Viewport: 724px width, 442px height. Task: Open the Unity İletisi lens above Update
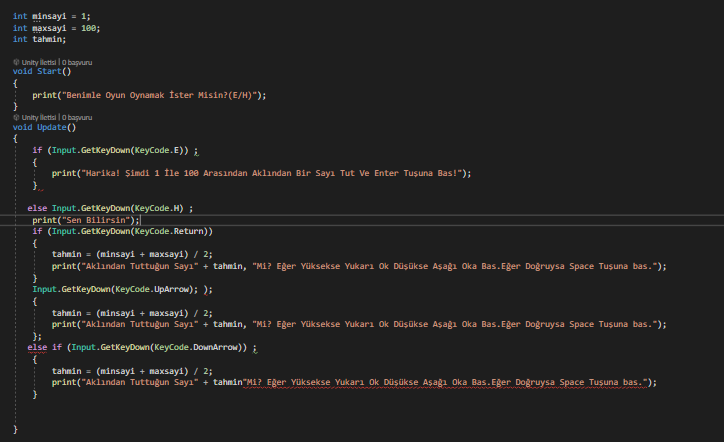click(41, 117)
